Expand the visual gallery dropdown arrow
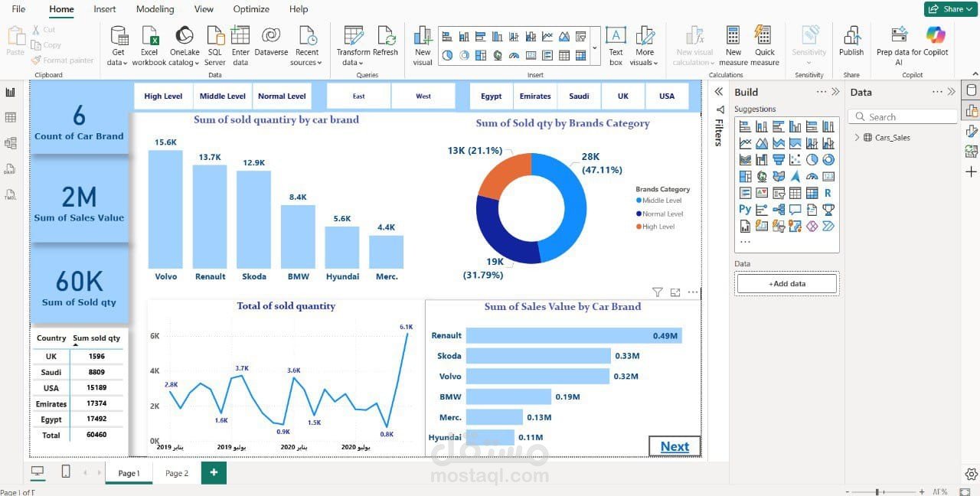Image resolution: width=980 pixels, height=496 pixels. [595, 47]
